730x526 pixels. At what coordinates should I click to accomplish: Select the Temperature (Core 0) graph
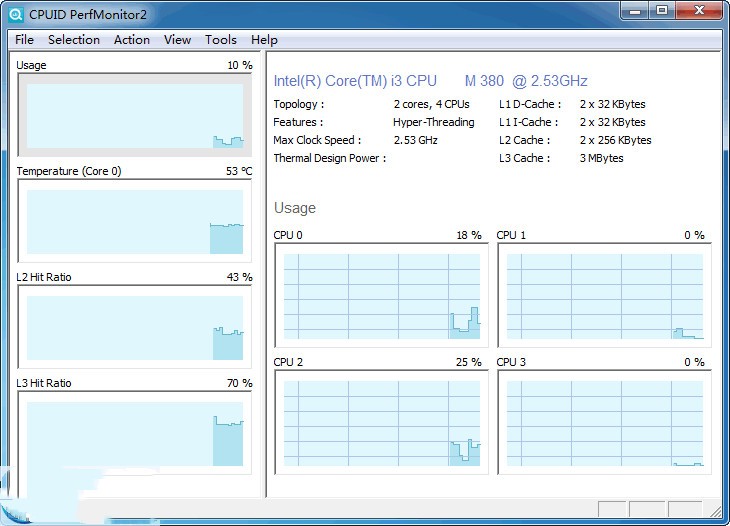click(x=135, y=221)
